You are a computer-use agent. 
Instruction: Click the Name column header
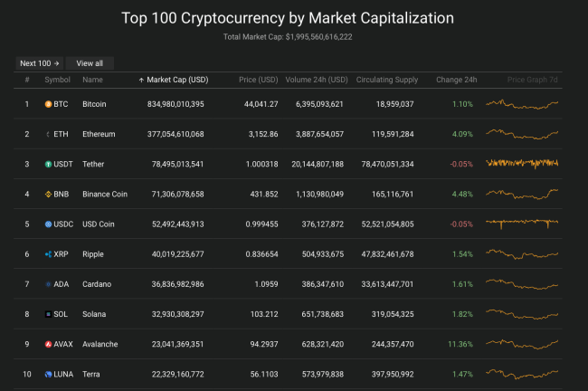click(x=92, y=80)
